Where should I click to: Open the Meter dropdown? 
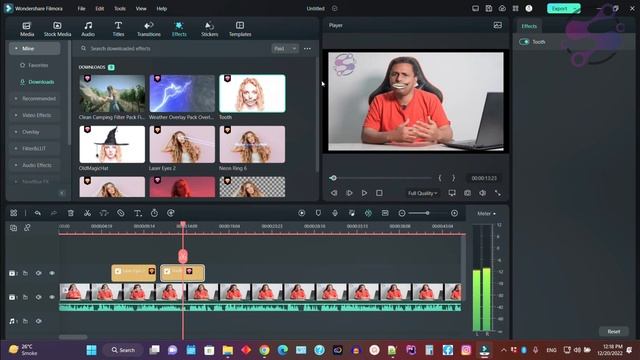486,213
